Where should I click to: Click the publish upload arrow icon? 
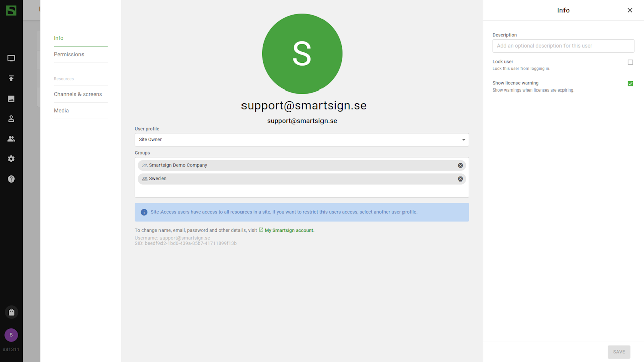point(11,78)
